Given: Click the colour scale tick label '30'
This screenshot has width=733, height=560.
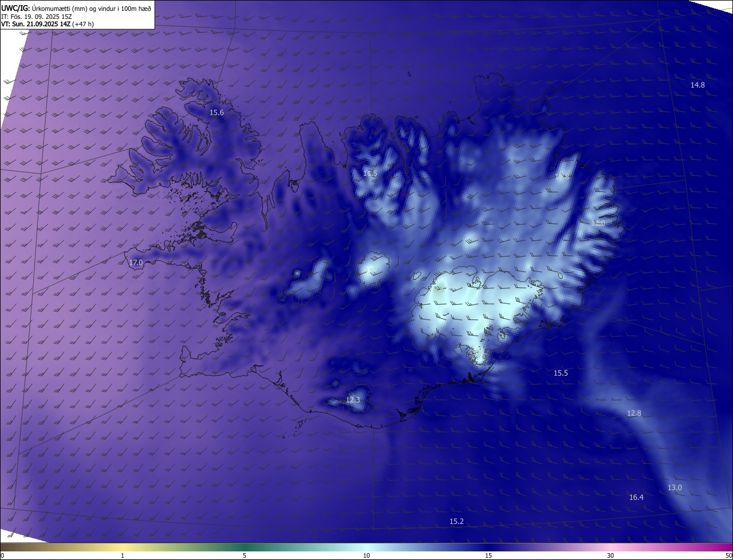Looking at the screenshot, I should point(610,555).
